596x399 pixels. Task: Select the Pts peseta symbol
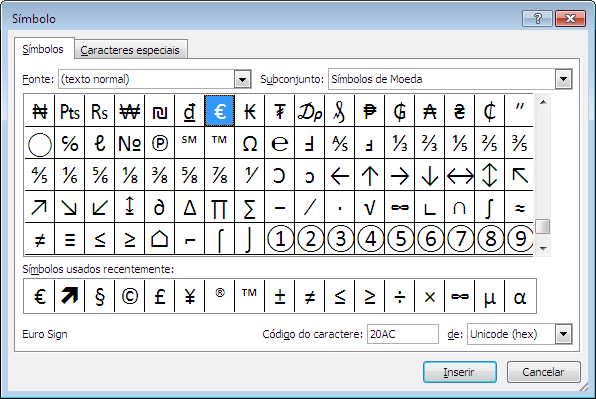coord(70,111)
